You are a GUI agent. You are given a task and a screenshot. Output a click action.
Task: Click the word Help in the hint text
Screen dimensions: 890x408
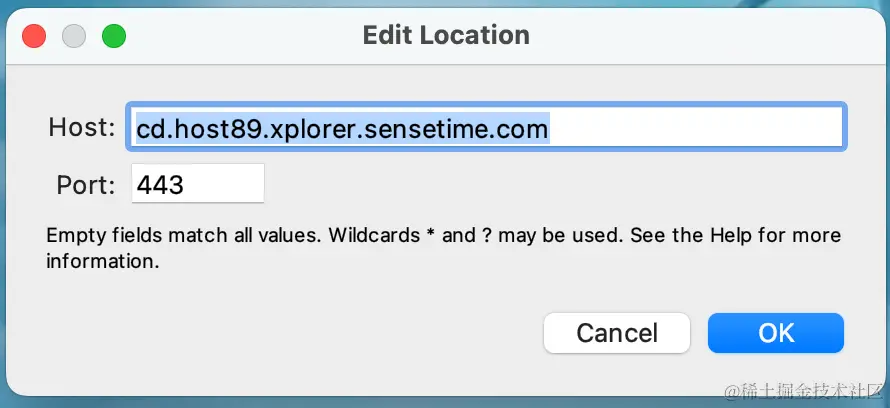pyautogui.click(x=734, y=237)
